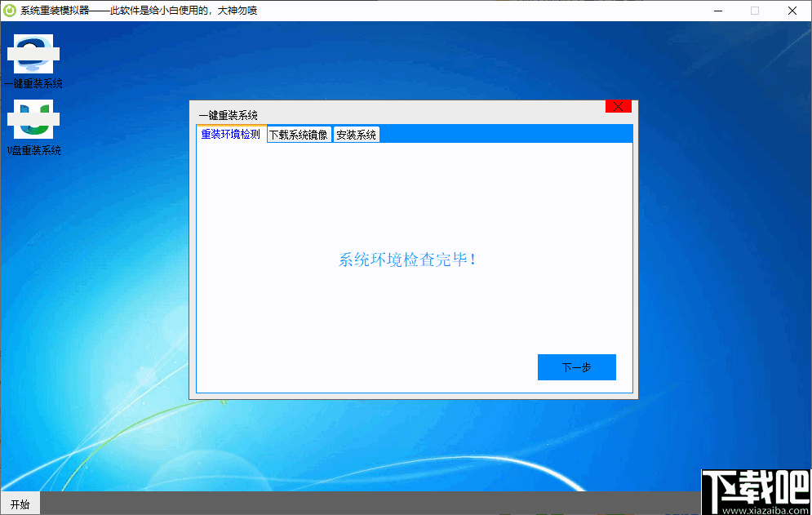Image resolution: width=812 pixels, height=515 pixels.
Task: Click the message 系统环境检查完毕
Action: click(408, 259)
